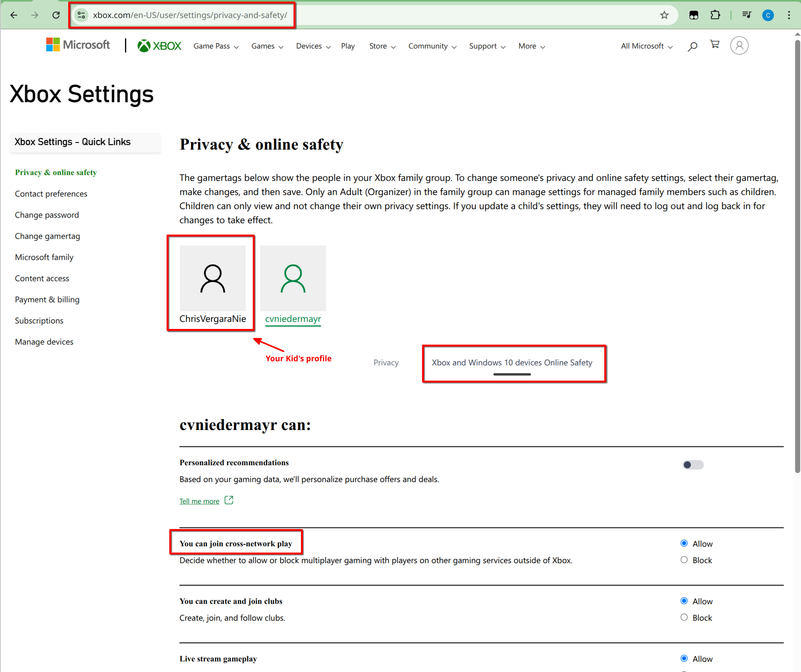Image resolution: width=801 pixels, height=672 pixels.
Task: Select Allow for cross-network play
Action: (x=684, y=543)
